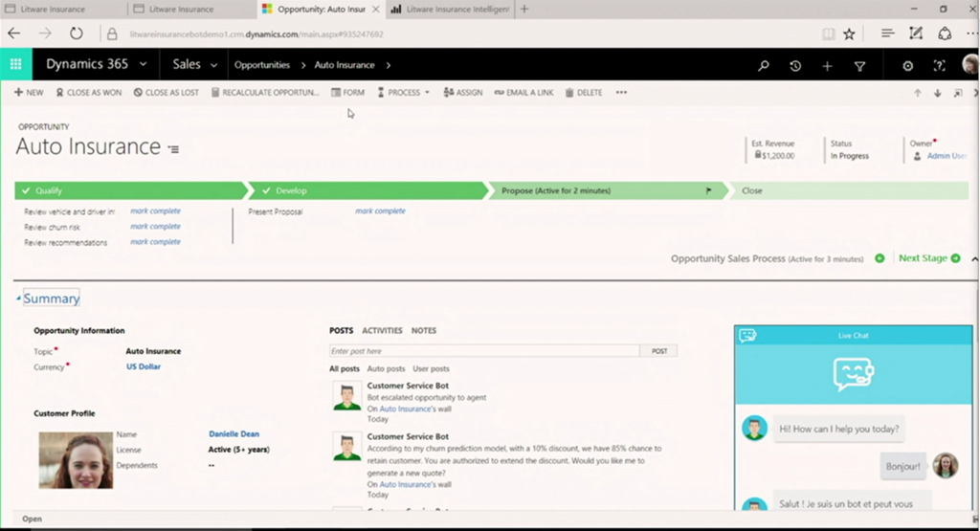The image size is (980, 531).
Task: Click the plus quick create icon
Action: [827, 66]
